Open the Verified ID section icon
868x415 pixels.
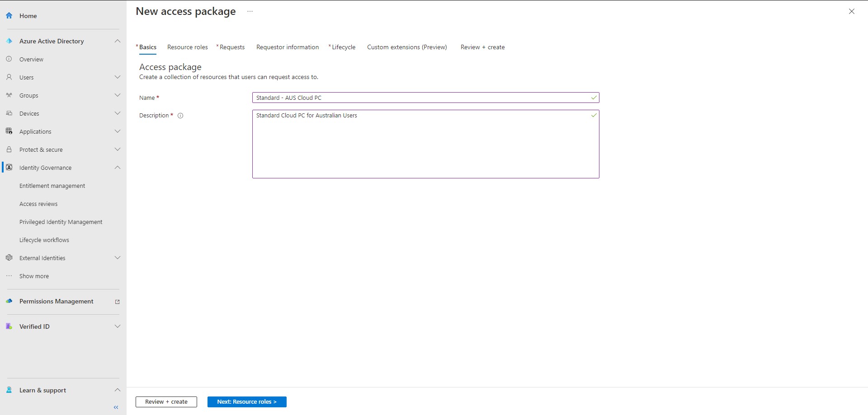tap(9, 326)
